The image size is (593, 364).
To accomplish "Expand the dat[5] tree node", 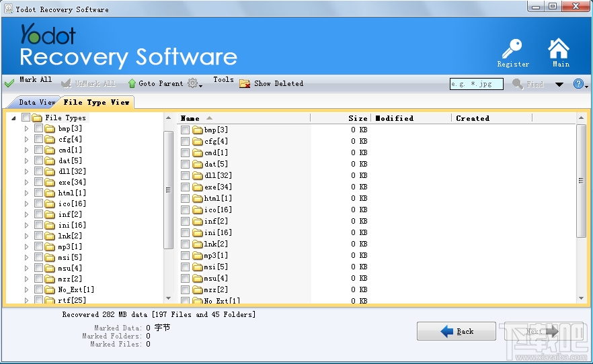I will coord(26,161).
